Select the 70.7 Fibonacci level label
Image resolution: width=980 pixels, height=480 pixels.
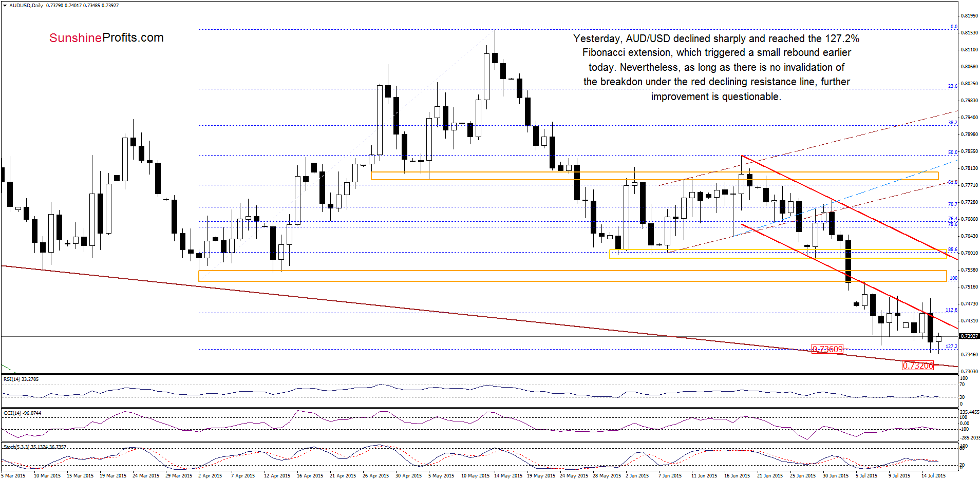(x=953, y=204)
